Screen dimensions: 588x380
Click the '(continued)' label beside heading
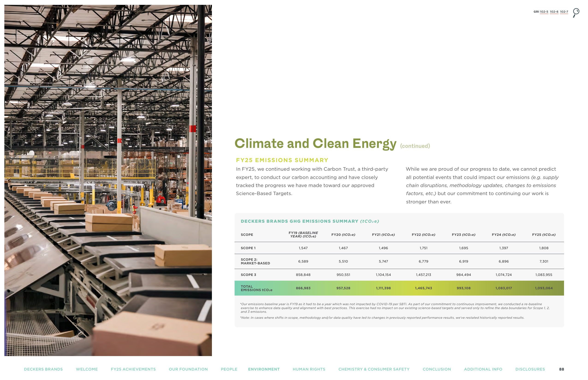415,146
